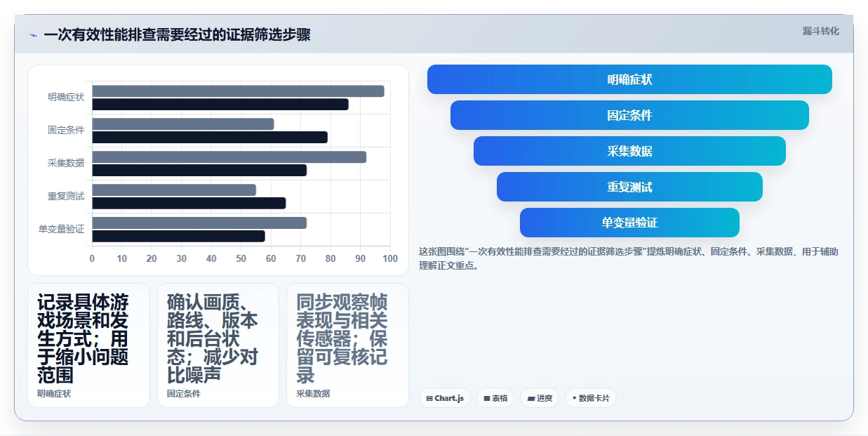Open the 进度 tag chip
Screen dimensions: 868x436
(x=540, y=398)
